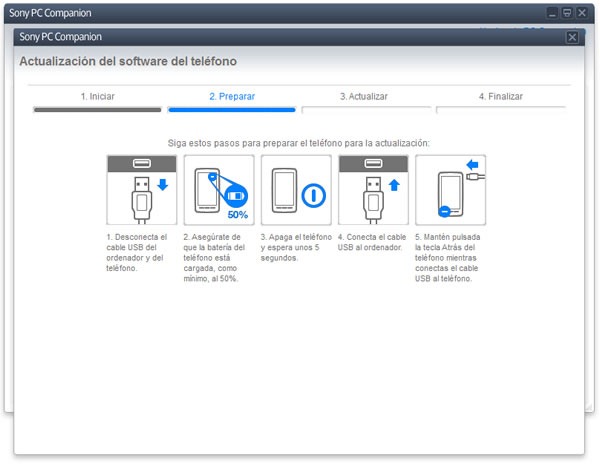This screenshot has width=600, height=467.
Task: Click text '1. Desconecta el cable USB'
Action: (137, 253)
